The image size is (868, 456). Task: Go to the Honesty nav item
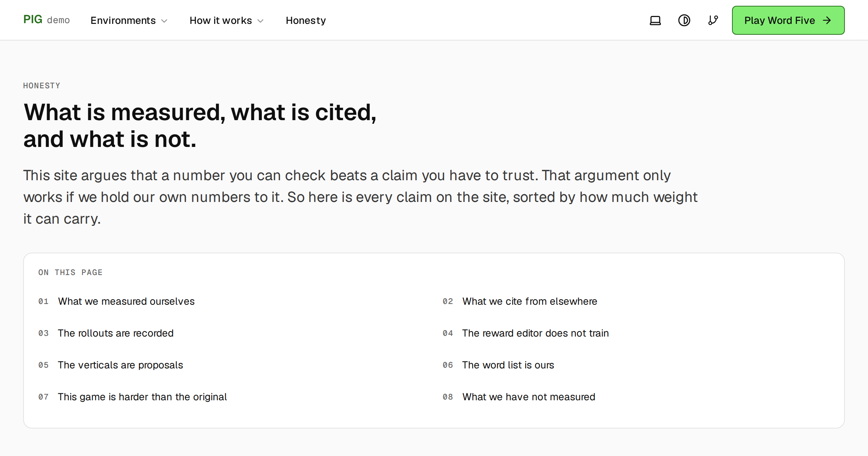(x=306, y=20)
